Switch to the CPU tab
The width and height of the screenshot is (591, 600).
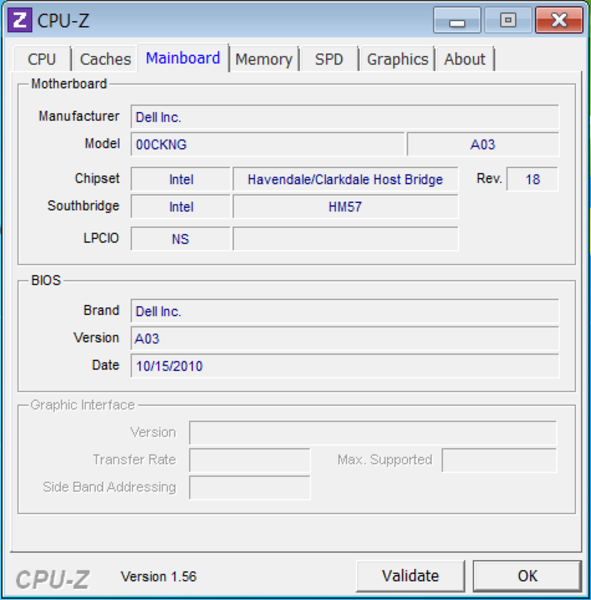(x=42, y=59)
